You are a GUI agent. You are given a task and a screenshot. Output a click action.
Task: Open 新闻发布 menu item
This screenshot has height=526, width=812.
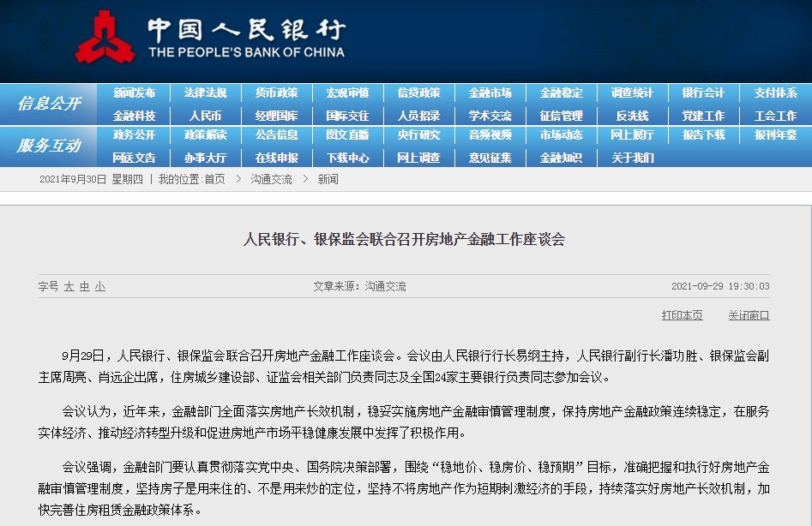point(134,93)
